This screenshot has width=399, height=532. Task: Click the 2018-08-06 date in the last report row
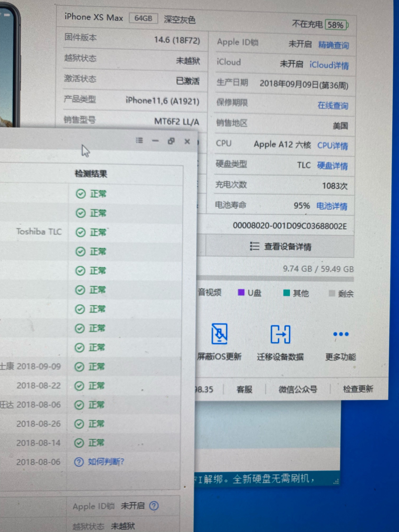coord(39,462)
